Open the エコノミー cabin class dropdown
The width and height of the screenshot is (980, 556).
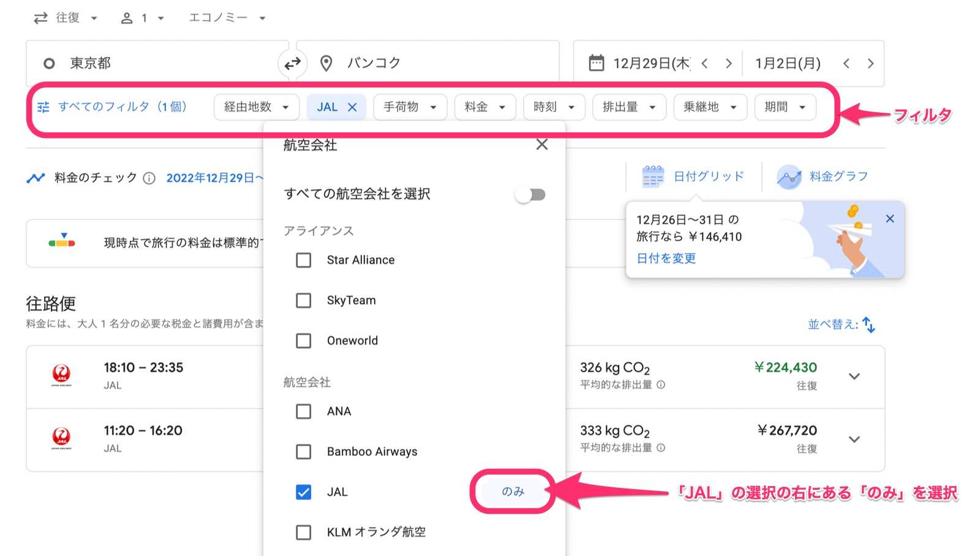[x=227, y=18]
